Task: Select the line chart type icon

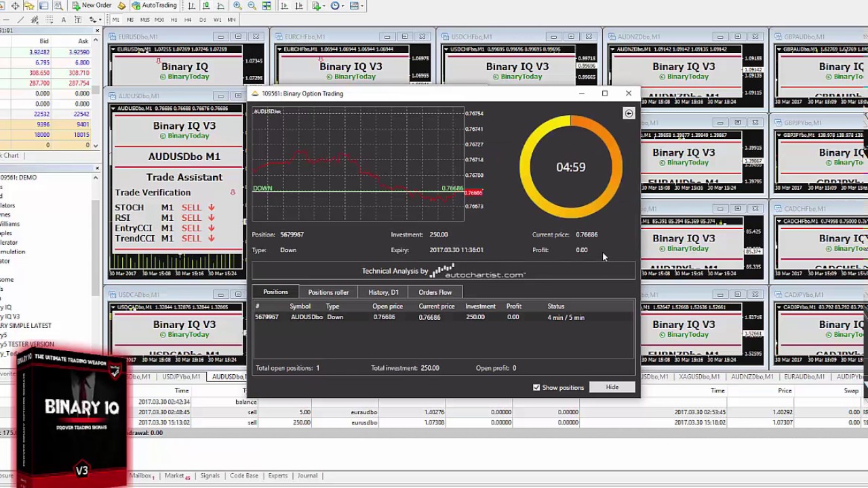Action: tap(220, 5)
